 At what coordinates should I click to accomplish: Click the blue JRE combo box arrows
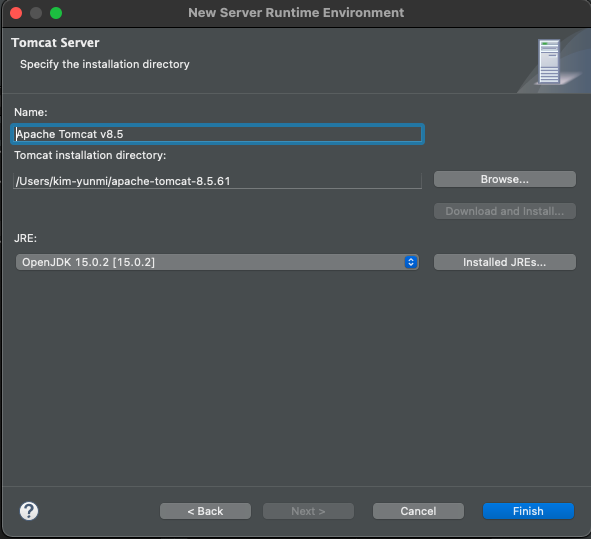click(x=411, y=262)
